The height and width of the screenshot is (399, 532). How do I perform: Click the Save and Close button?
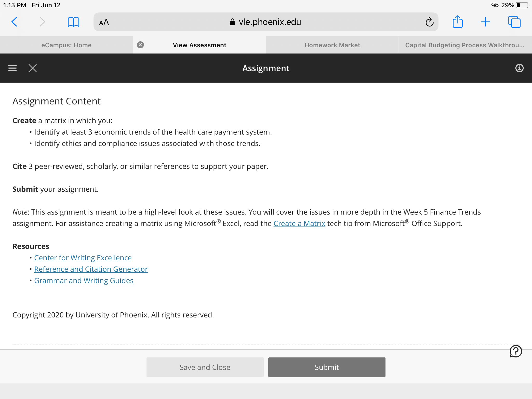[x=205, y=367]
